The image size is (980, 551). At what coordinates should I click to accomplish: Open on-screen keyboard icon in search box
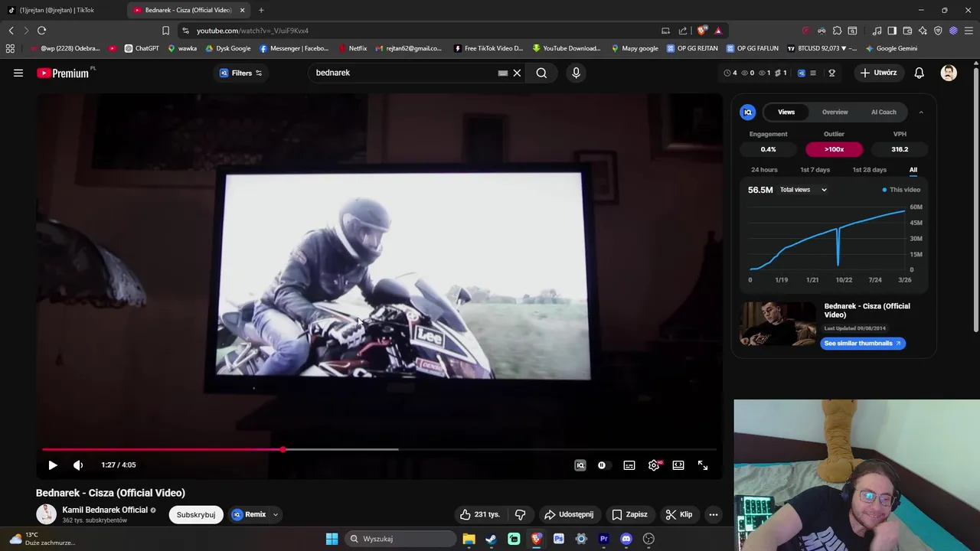(x=503, y=73)
